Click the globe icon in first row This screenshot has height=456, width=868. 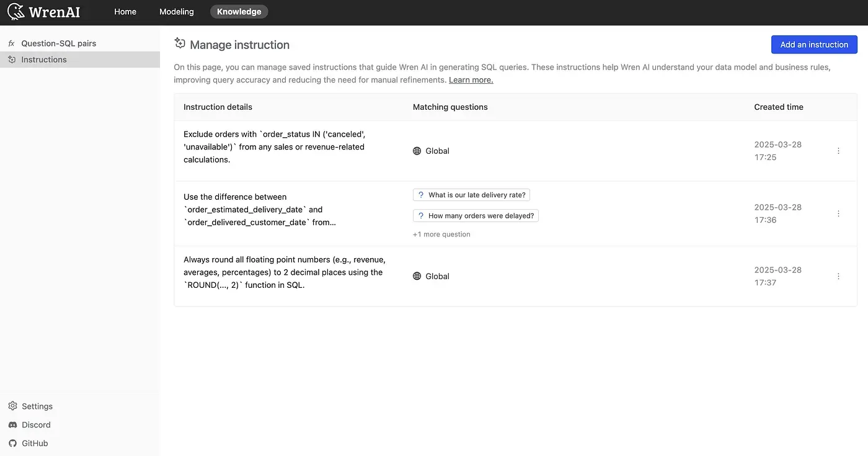(x=417, y=151)
